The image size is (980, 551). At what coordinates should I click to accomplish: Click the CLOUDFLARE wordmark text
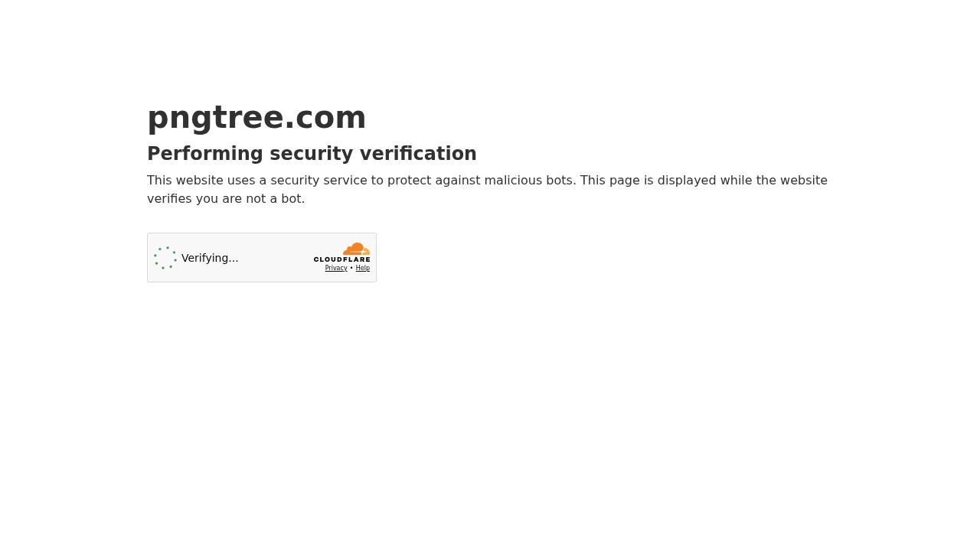pyautogui.click(x=341, y=259)
